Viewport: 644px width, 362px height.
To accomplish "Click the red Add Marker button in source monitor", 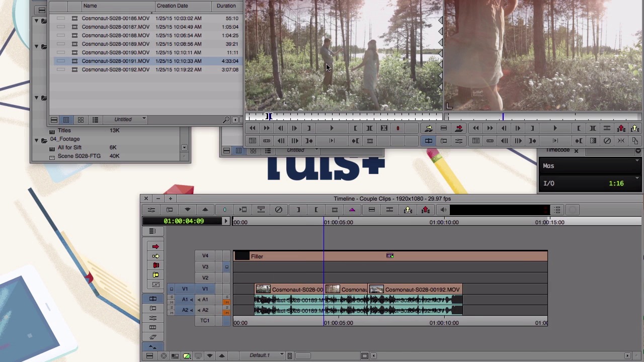I will pyautogui.click(x=398, y=129).
